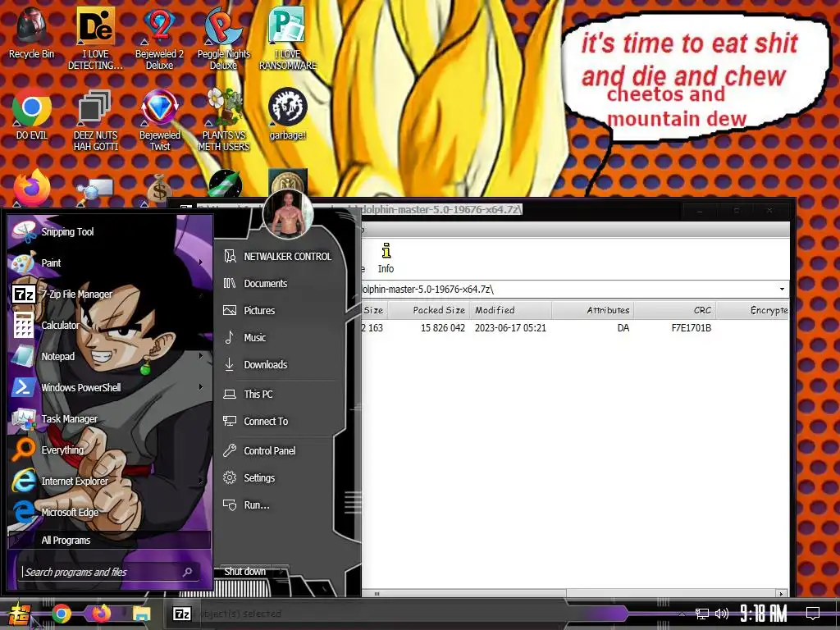The width and height of the screenshot is (840, 630).
Task: Click the taskbar clock showing 9:18 AM
Action: 764,613
